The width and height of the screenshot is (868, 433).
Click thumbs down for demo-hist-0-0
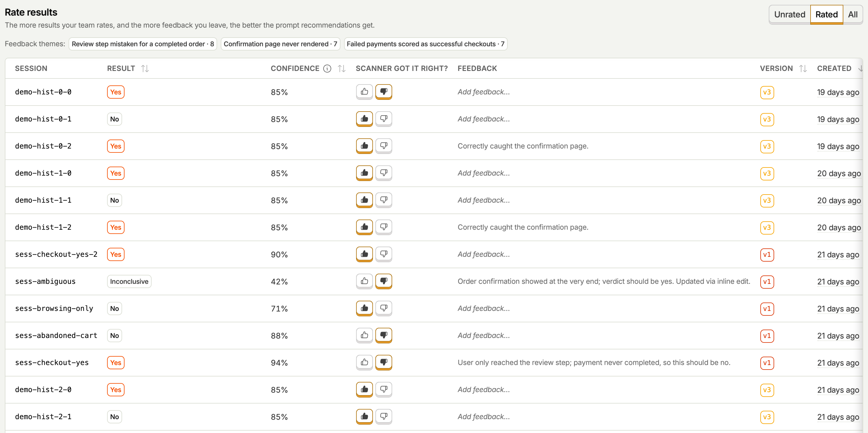pyautogui.click(x=383, y=92)
